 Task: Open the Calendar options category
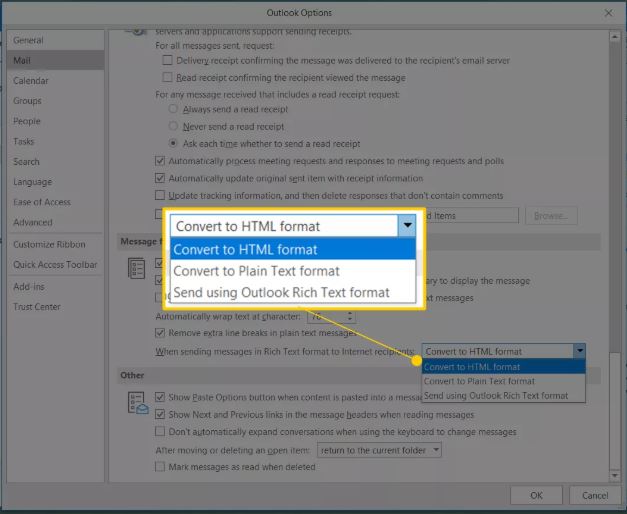click(x=55, y=80)
